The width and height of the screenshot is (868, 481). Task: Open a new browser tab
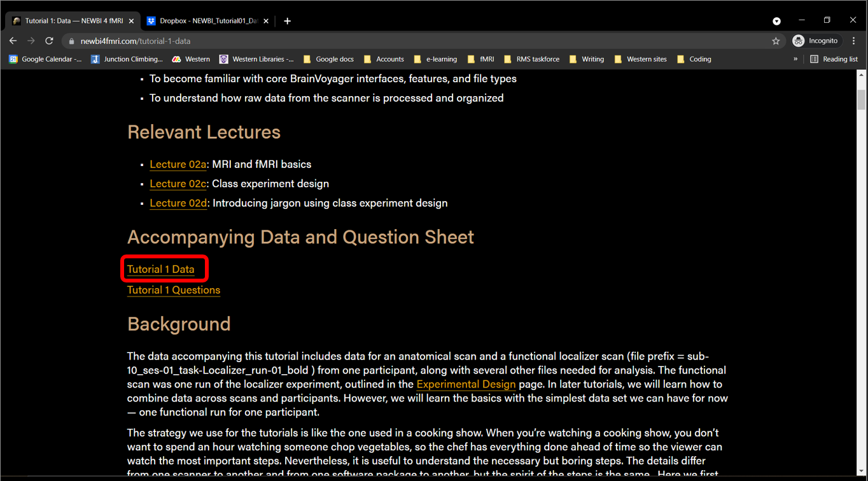(x=288, y=21)
